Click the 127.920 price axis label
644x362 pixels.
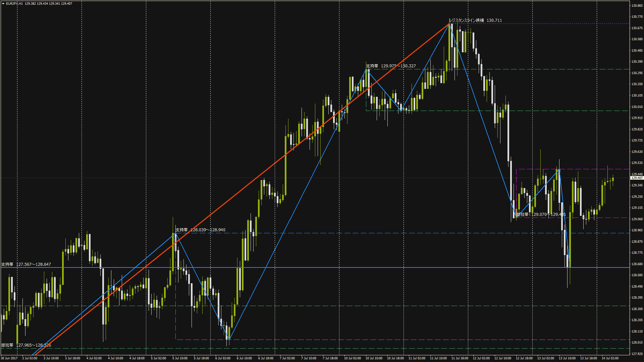(637, 354)
